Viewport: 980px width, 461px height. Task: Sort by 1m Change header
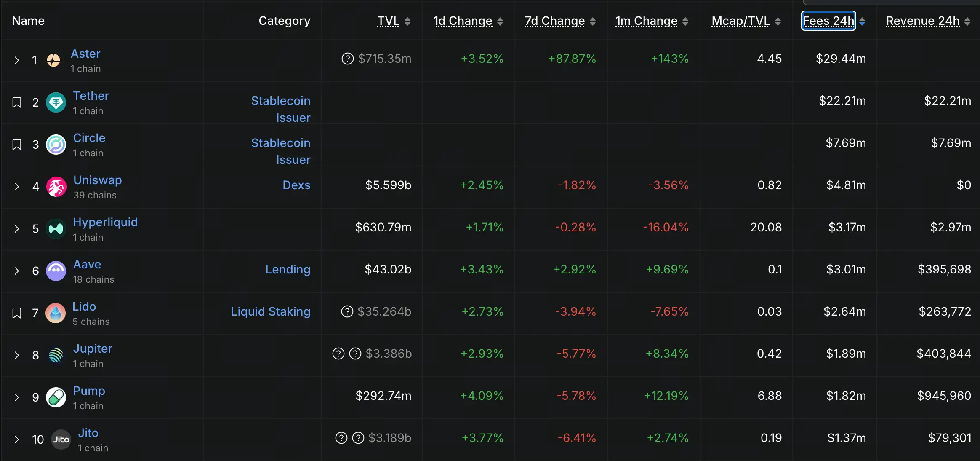click(646, 21)
